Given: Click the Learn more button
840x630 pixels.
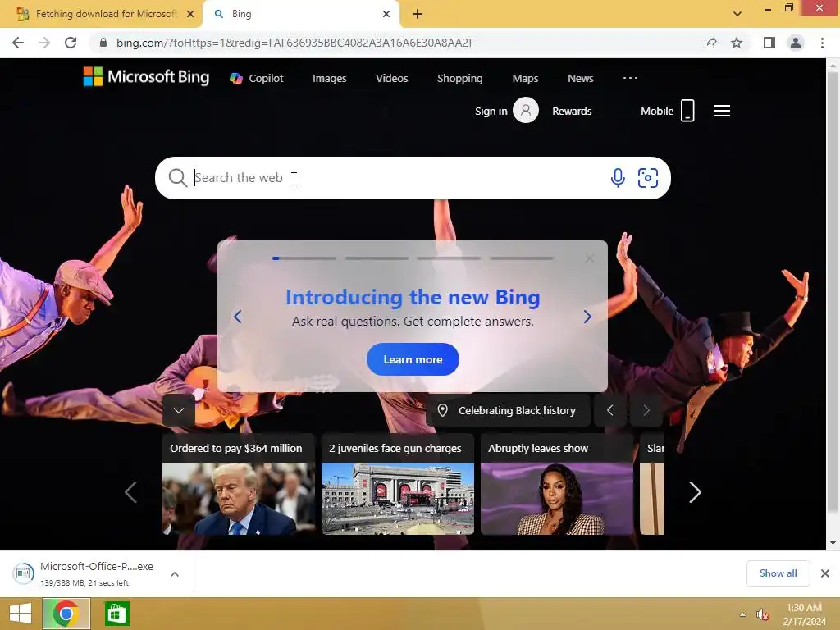Looking at the screenshot, I should [413, 359].
